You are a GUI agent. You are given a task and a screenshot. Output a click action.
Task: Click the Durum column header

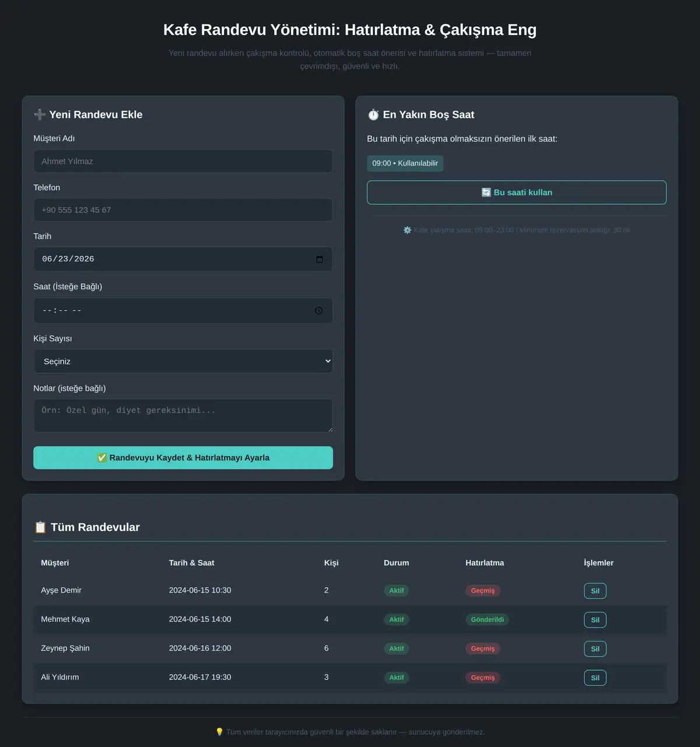coord(396,563)
